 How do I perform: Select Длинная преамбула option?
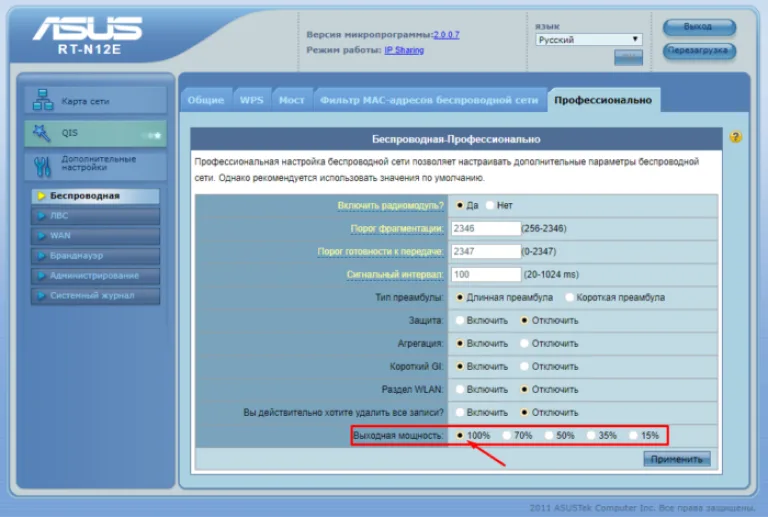(459, 298)
